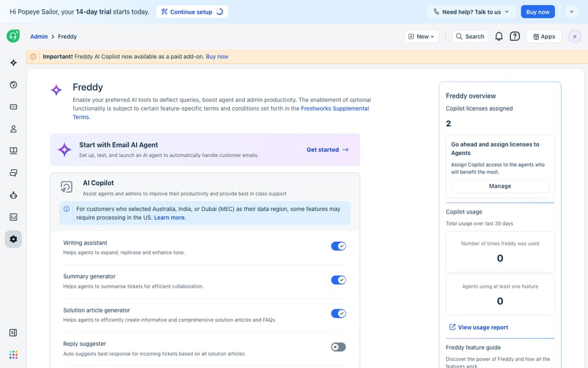Image resolution: width=588 pixels, height=368 pixels.
Task: Click the purple Freddy sparkle icon beside the heading
Action: tap(56, 90)
